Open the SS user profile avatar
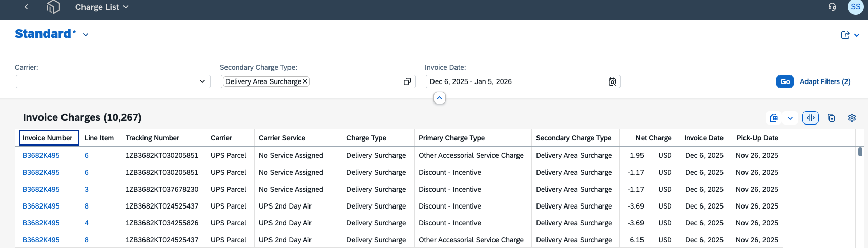This screenshot has width=868, height=248. pyautogui.click(x=855, y=7)
